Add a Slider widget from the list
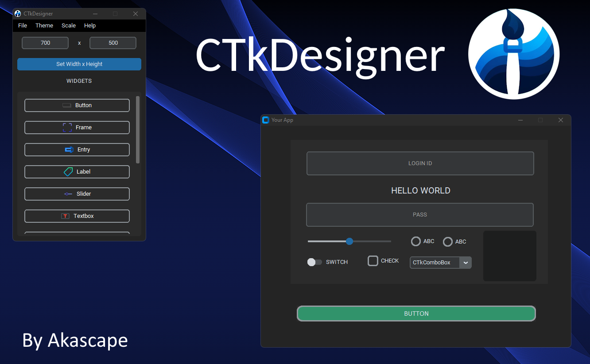This screenshot has height=364, width=590. pos(77,194)
